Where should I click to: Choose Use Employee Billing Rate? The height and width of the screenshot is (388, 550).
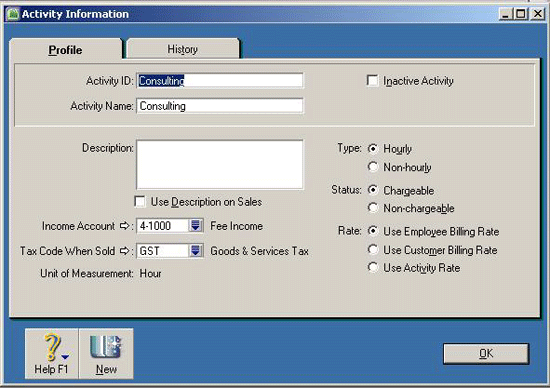point(373,231)
